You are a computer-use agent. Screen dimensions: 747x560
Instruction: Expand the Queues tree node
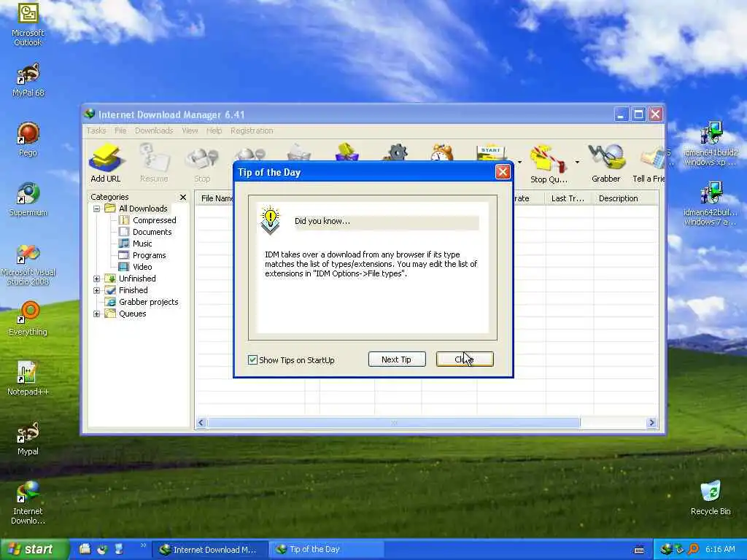coord(97,314)
